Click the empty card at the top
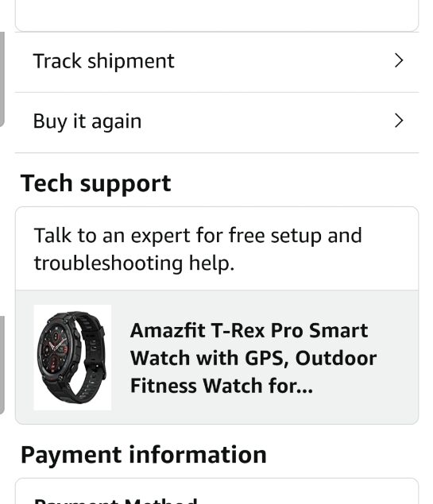 click(x=217, y=15)
